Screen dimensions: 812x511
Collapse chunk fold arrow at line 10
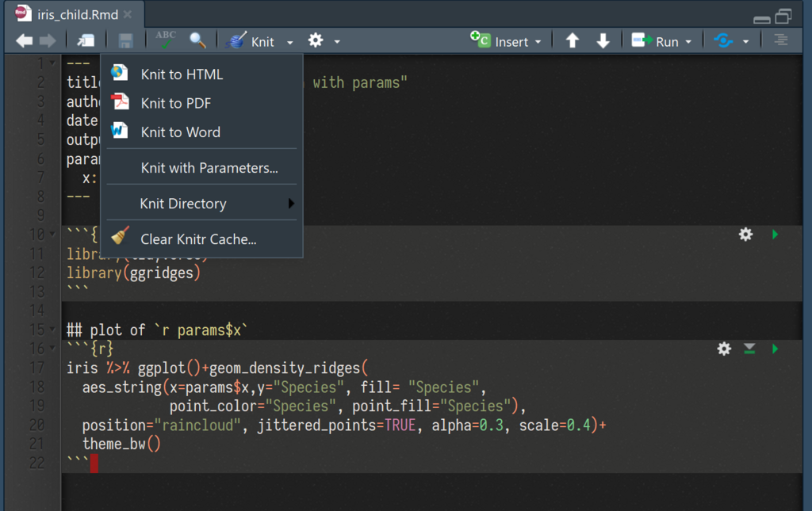tap(52, 235)
